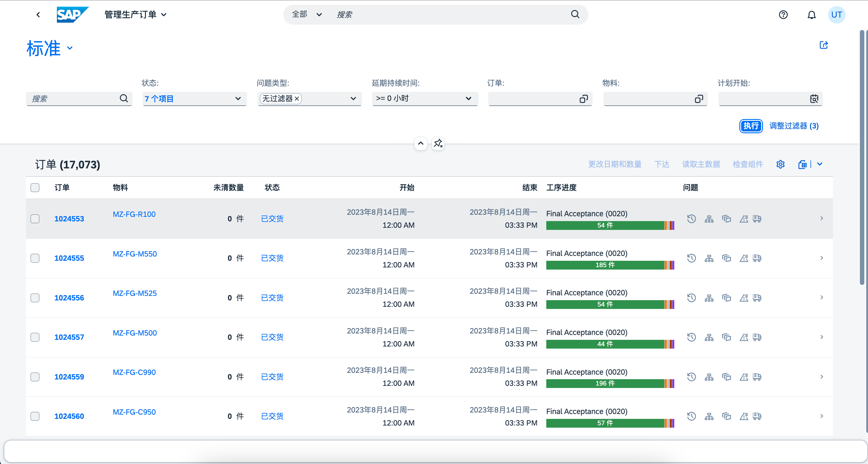
Task: Toggle the select-all orders checkbox
Action: [35, 187]
